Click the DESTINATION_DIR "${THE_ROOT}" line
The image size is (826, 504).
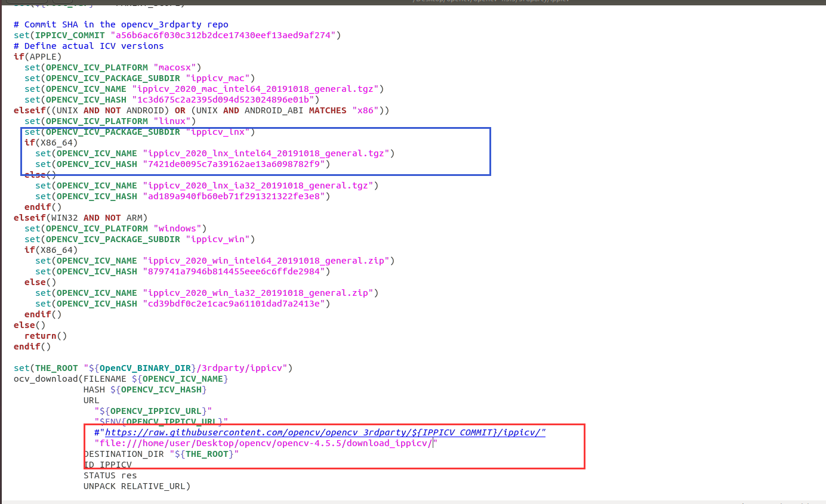coord(161,454)
